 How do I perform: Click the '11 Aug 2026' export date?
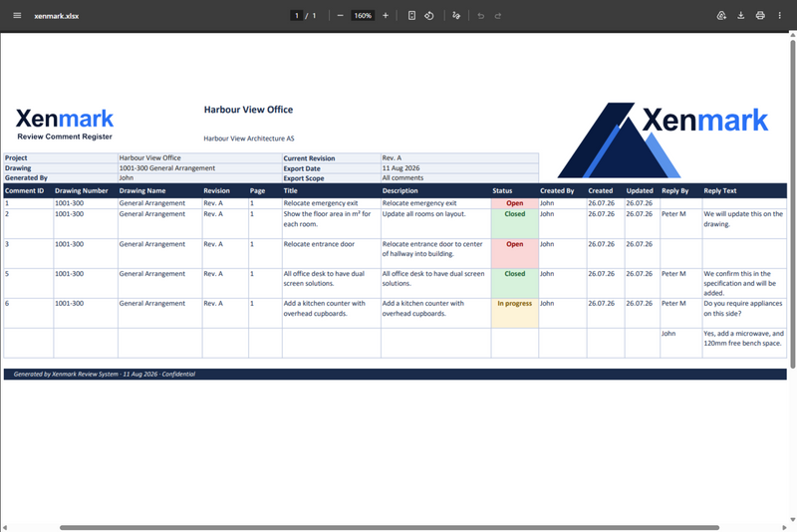point(401,168)
